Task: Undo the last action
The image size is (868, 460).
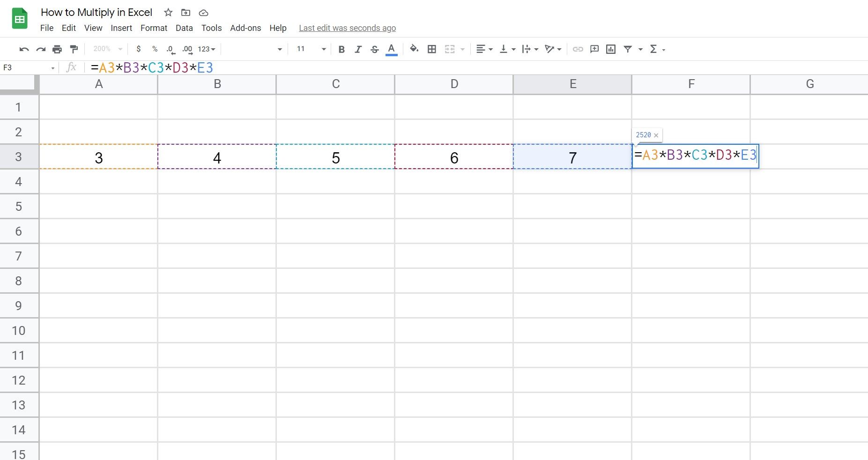Action: (24, 49)
